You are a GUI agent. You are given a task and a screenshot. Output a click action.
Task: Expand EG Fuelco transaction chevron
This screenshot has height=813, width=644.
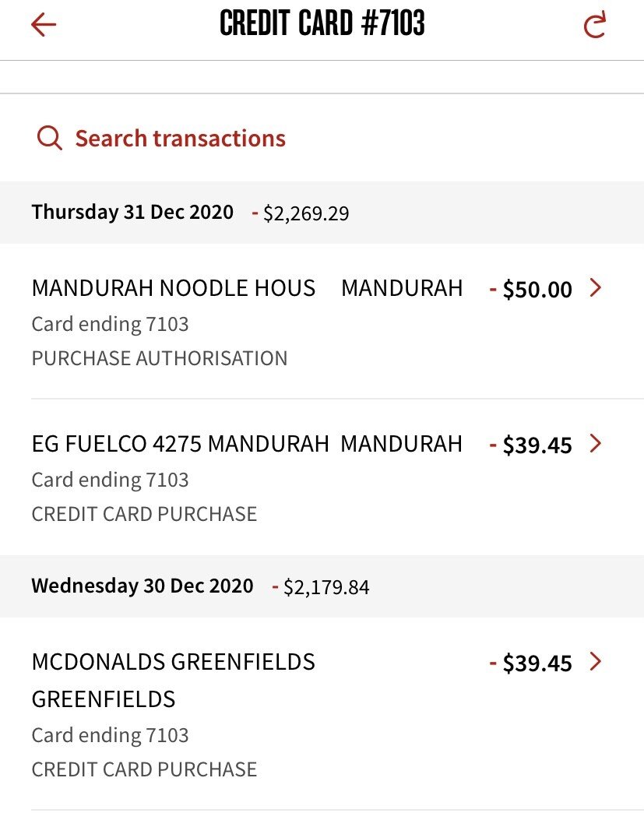click(x=596, y=444)
